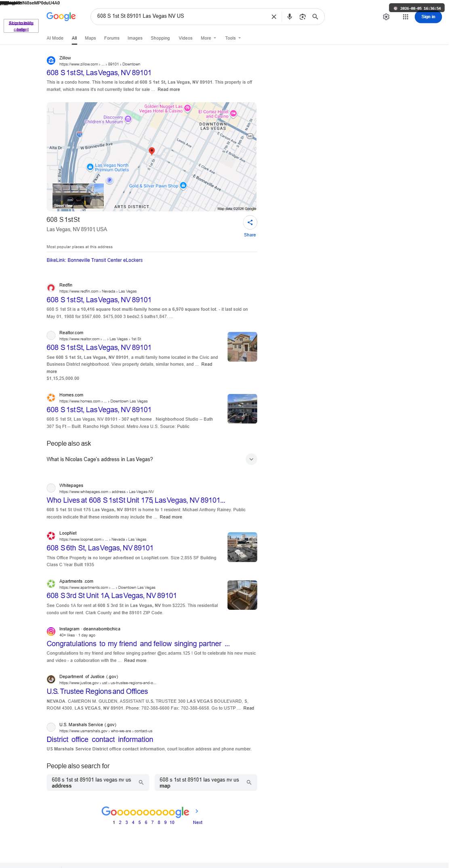Click the parking P map icon
Screen dimensions: 454x868
tap(109, 180)
